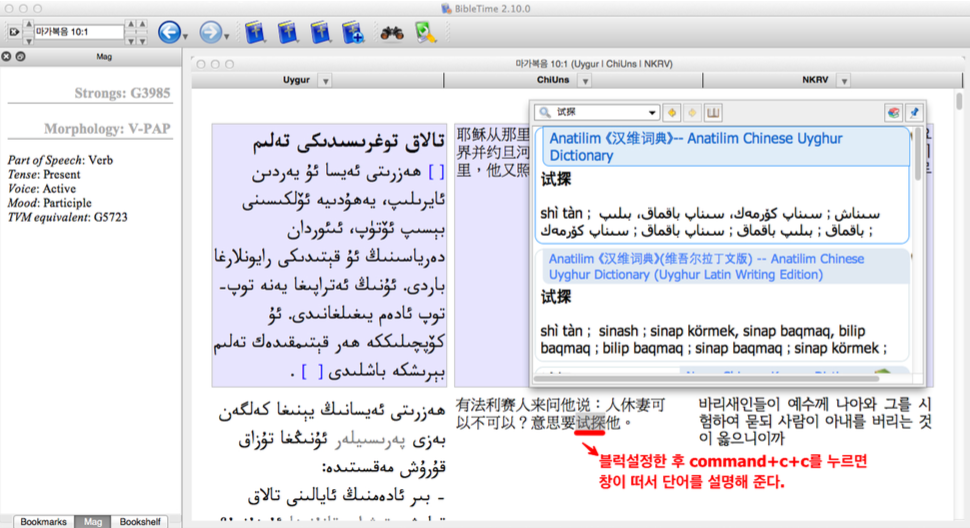Viewport: 970px width, 528px height.
Task: Click the first blue Bible book icon
Action: pos(254,32)
